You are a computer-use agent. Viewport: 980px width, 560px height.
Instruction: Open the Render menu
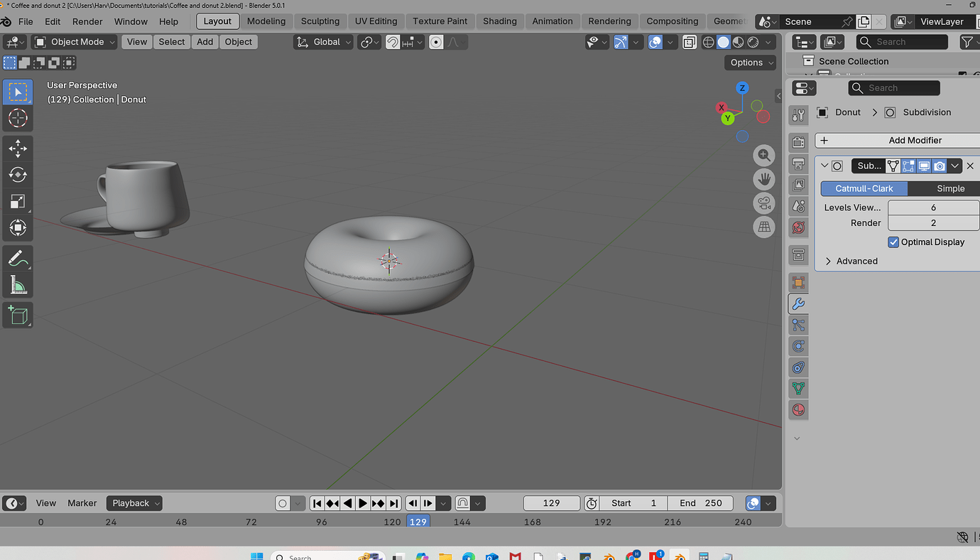[87, 21]
